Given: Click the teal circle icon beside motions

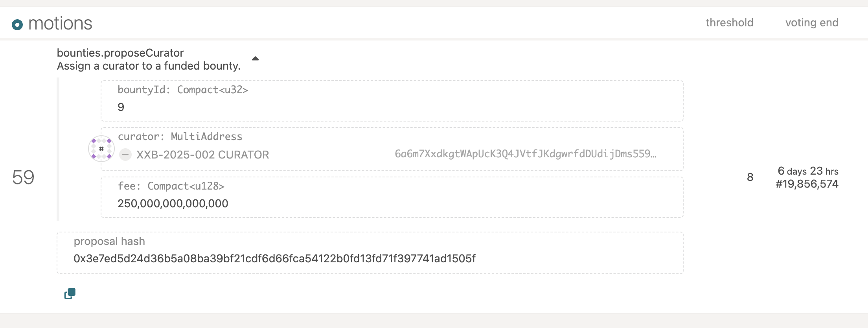Looking at the screenshot, I should 17,25.
